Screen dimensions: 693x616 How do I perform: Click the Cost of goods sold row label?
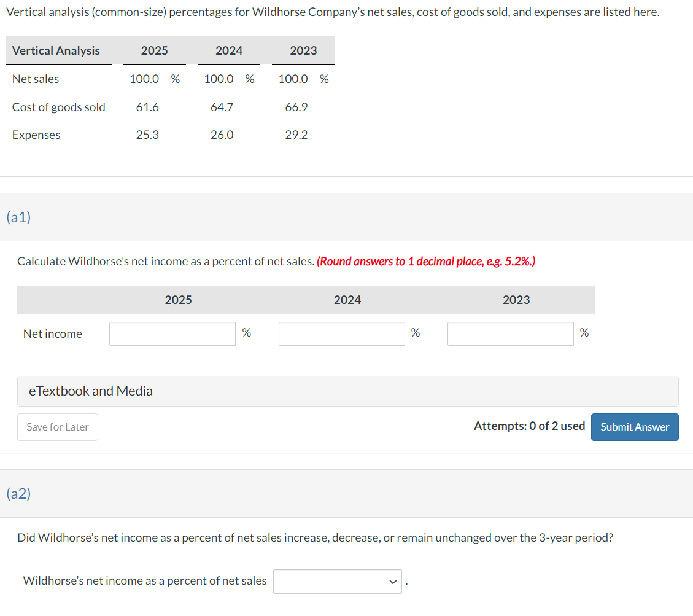coord(58,107)
